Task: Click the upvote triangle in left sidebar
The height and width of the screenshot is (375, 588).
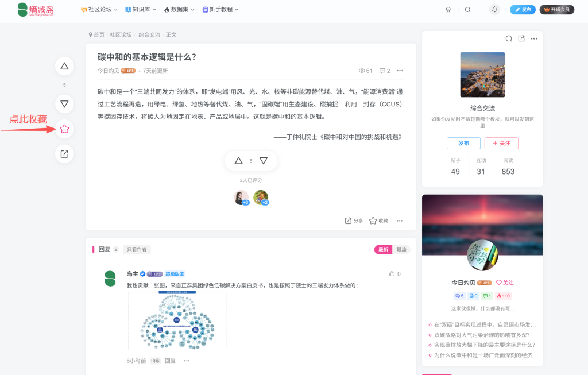Action: coord(64,67)
